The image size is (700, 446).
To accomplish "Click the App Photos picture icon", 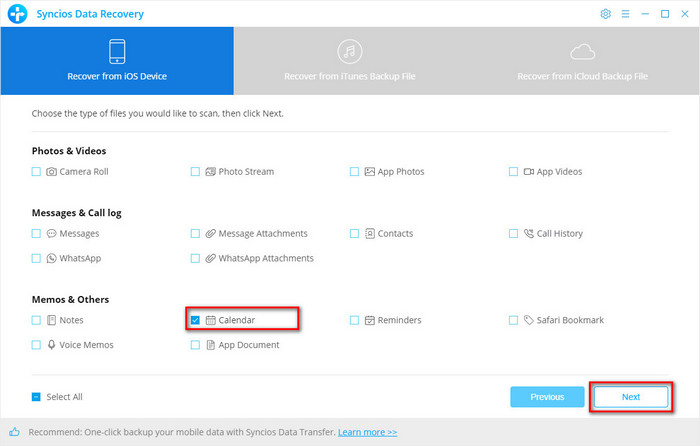I will [x=370, y=172].
